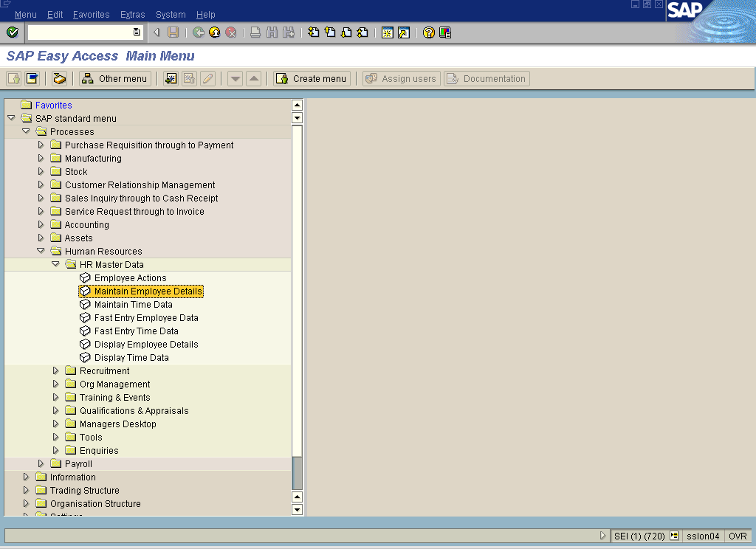This screenshot has height=549, width=756.
Task: Select Employee Actions transaction
Action: click(130, 277)
